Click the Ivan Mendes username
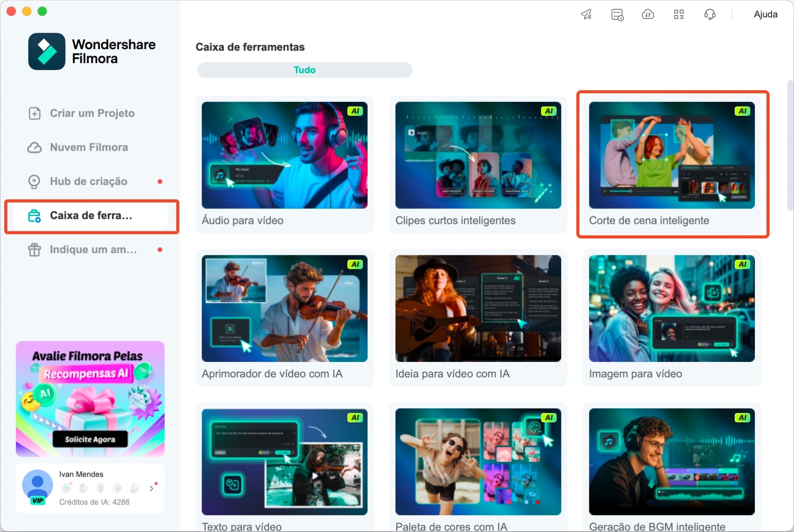 tap(81, 474)
